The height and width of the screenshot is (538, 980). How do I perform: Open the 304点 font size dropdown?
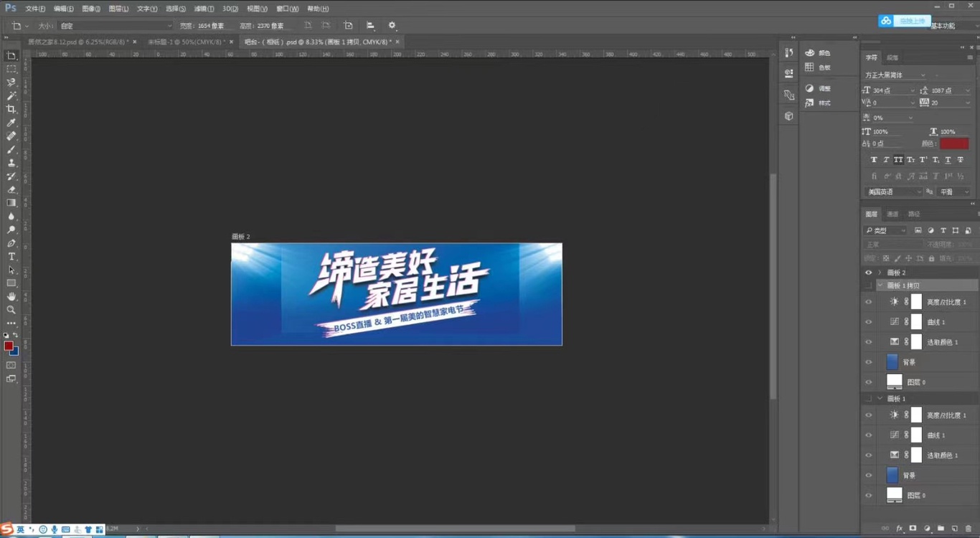913,90
